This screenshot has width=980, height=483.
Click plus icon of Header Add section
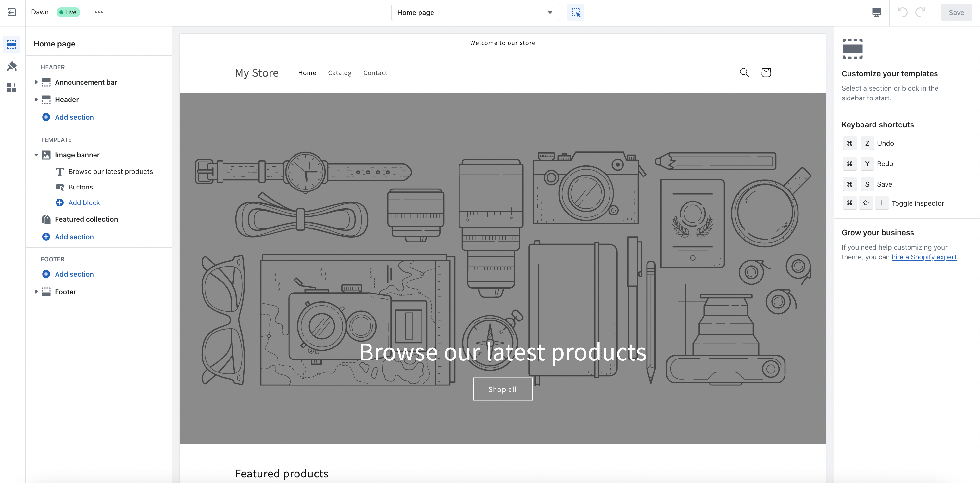(46, 117)
